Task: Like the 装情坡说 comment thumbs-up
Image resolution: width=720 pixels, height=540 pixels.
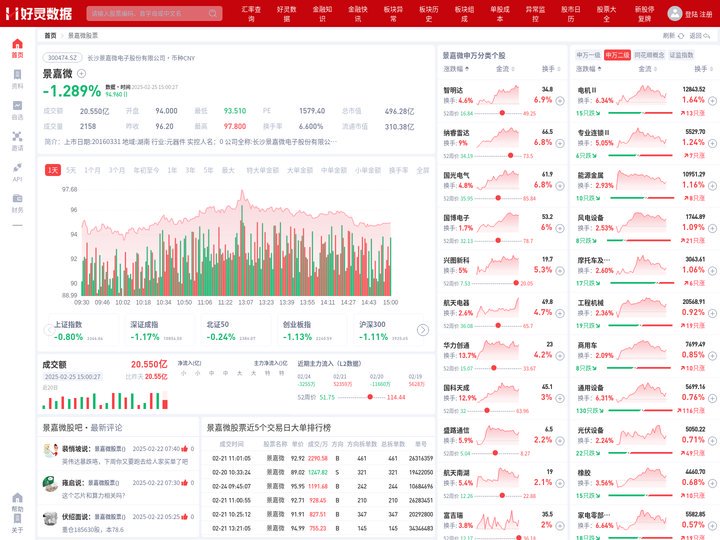Action: pos(185,449)
